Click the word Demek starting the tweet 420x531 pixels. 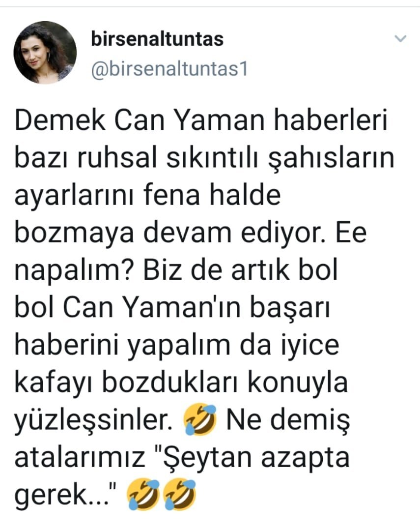click(x=60, y=120)
